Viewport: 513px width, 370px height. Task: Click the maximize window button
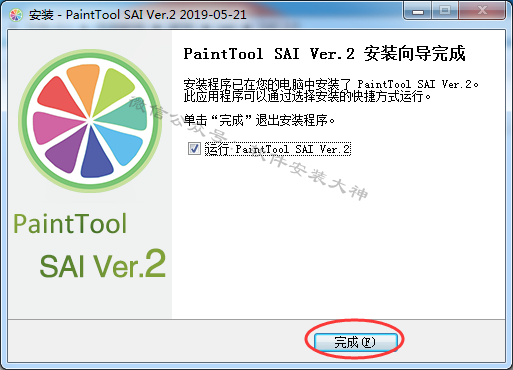point(445,11)
